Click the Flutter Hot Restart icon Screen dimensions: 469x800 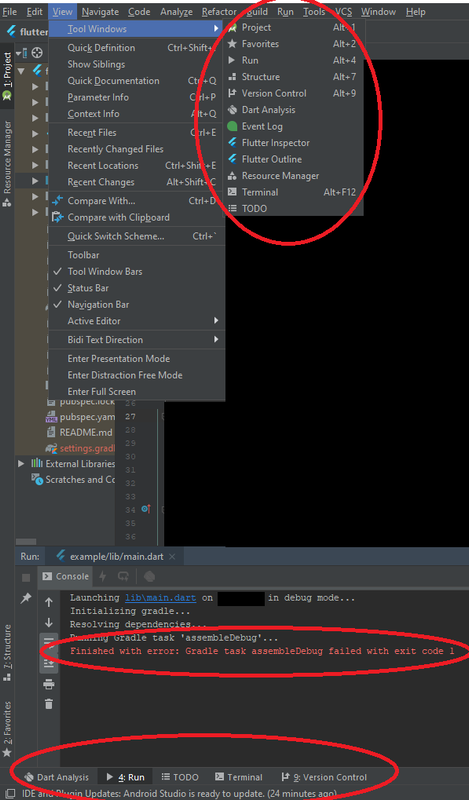(123, 577)
